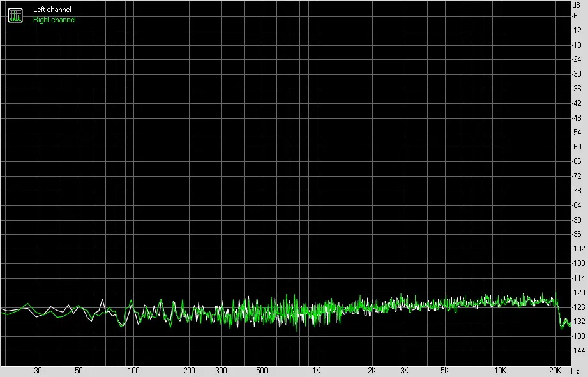Select the Left channel legend label
The image size is (588, 377).
pos(52,10)
